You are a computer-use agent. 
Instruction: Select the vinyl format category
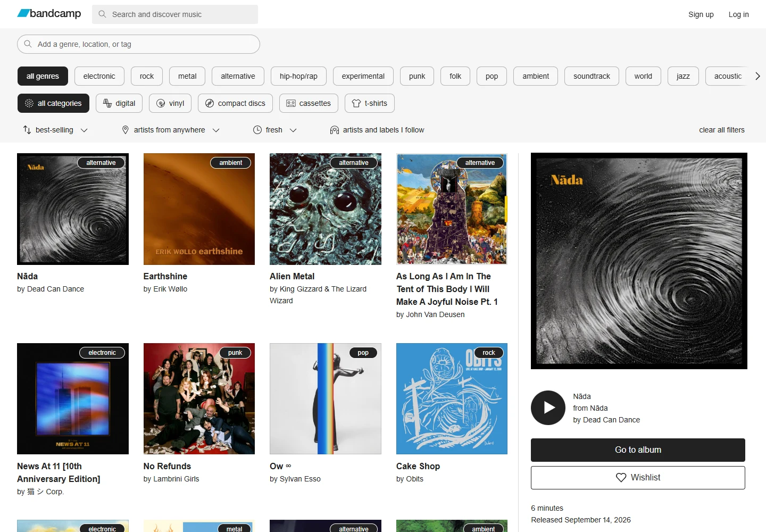(170, 103)
